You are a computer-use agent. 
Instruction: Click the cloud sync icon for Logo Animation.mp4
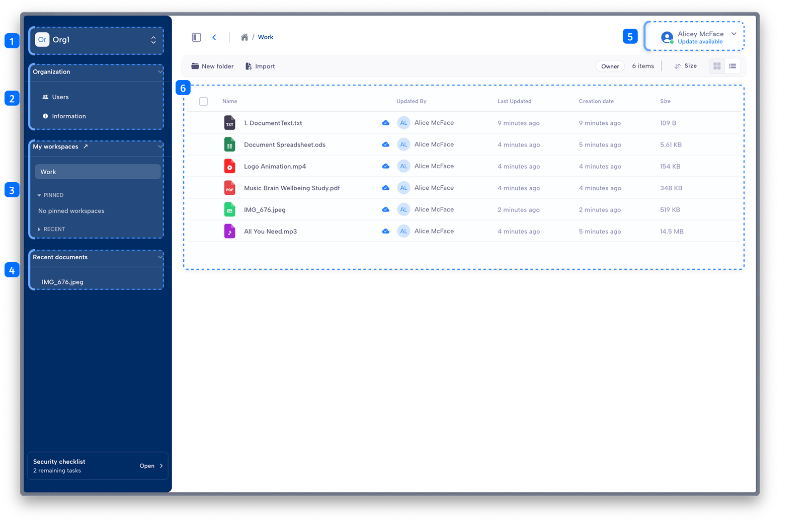(x=385, y=166)
